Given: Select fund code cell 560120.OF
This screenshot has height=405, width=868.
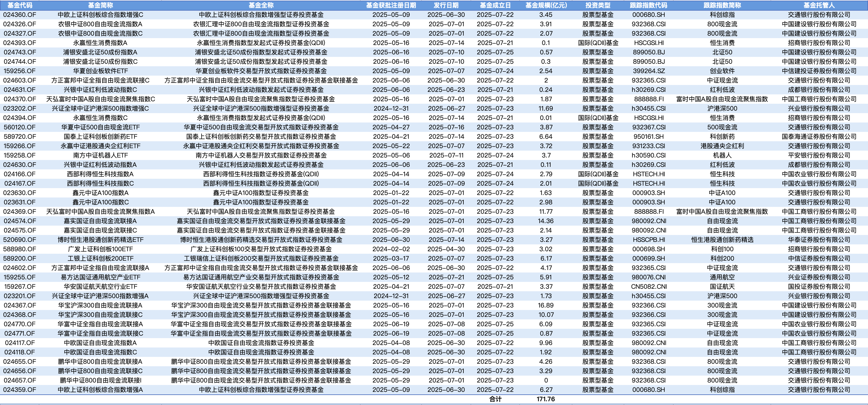Looking at the screenshot, I should click(20, 127).
